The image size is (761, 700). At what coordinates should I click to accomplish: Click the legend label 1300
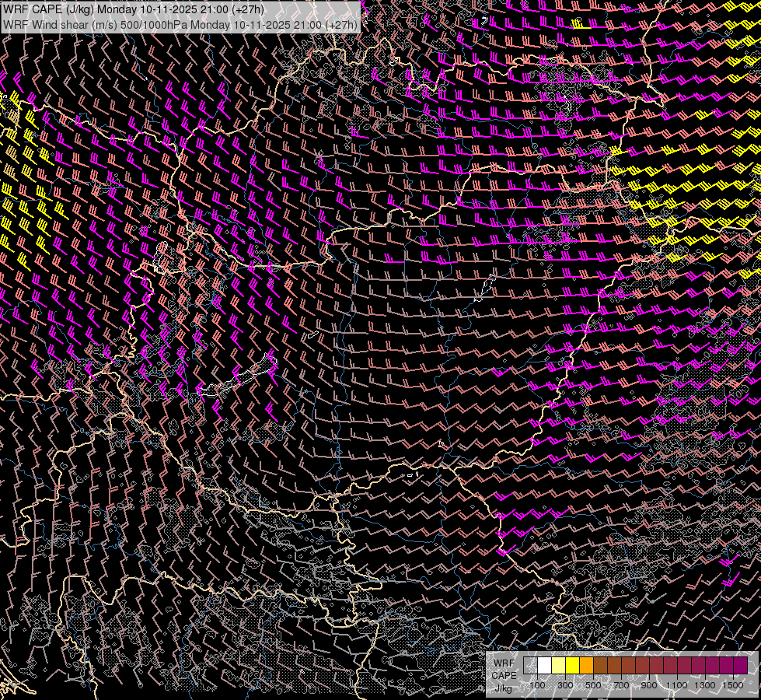pos(705,685)
